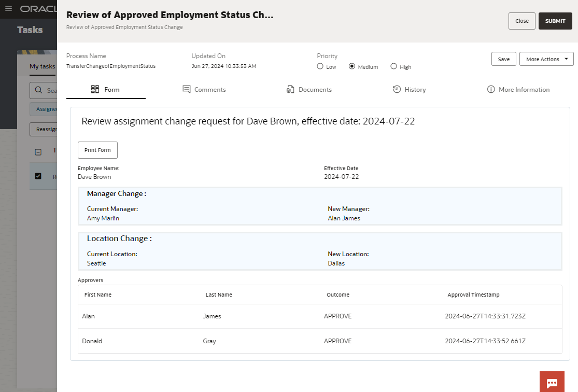Open the hamburger navigation menu
This screenshot has width=578, height=392.
[8, 9]
